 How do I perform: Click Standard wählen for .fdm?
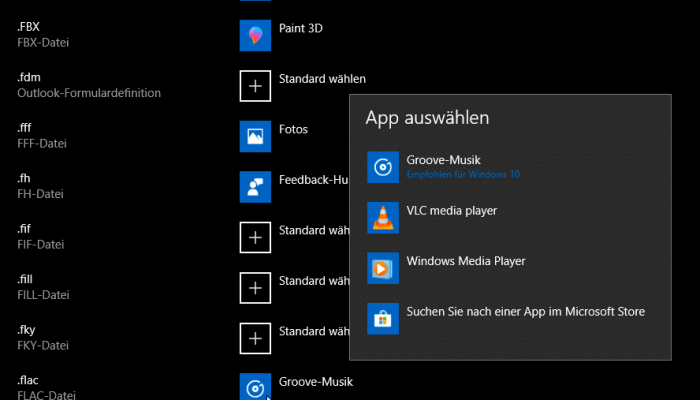pyautogui.click(x=322, y=79)
